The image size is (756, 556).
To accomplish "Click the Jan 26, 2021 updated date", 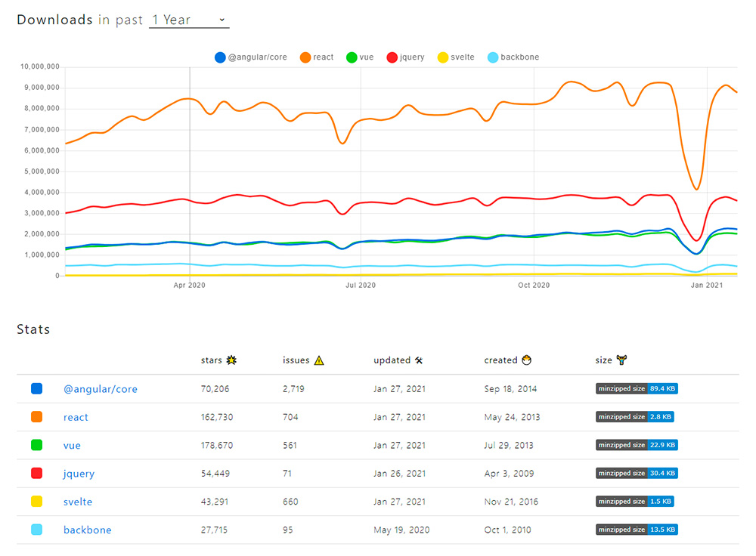I will 400,474.
